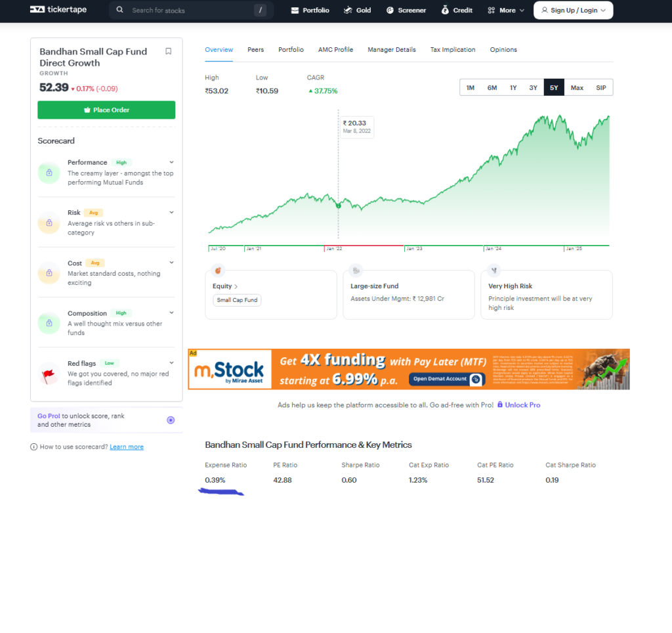Click the Small Cap Fund tag
Image resolution: width=672 pixels, height=633 pixels.
point(237,300)
